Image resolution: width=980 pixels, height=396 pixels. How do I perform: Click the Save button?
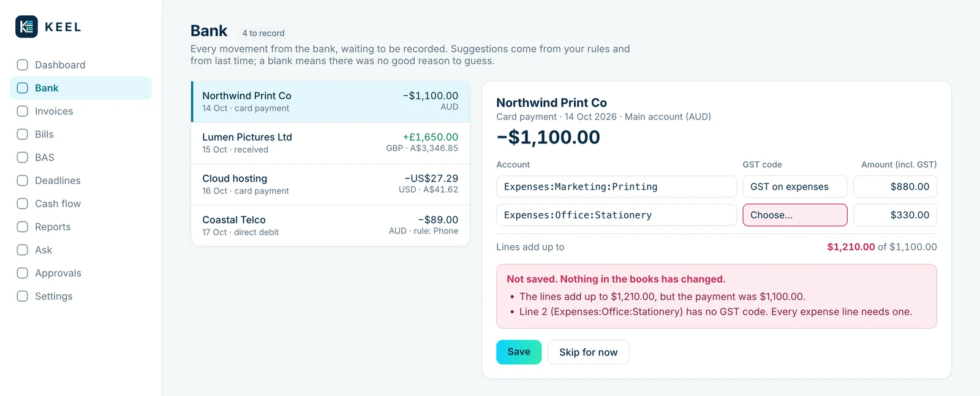tap(519, 352)
